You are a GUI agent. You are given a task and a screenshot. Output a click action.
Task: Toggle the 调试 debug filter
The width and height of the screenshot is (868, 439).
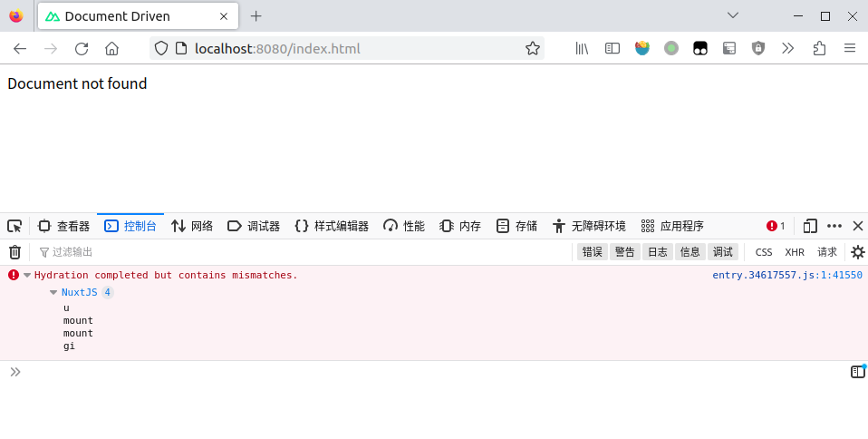723,252
